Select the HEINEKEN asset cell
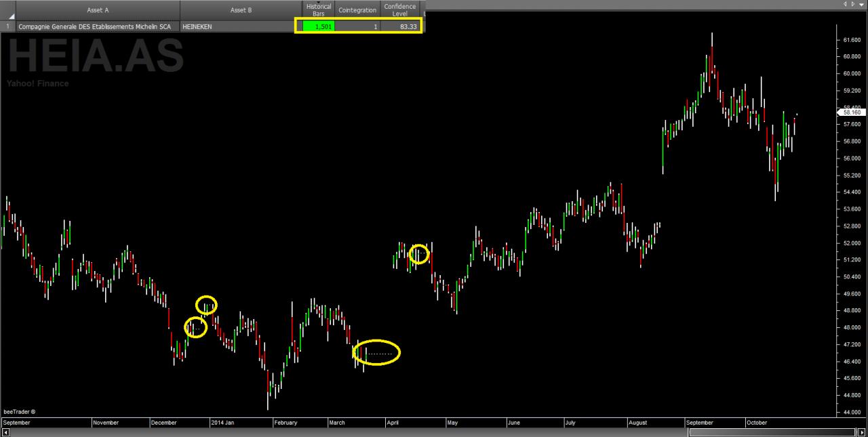Image resolution: width=868 pixels, height=437 pixels. [241, 26]
